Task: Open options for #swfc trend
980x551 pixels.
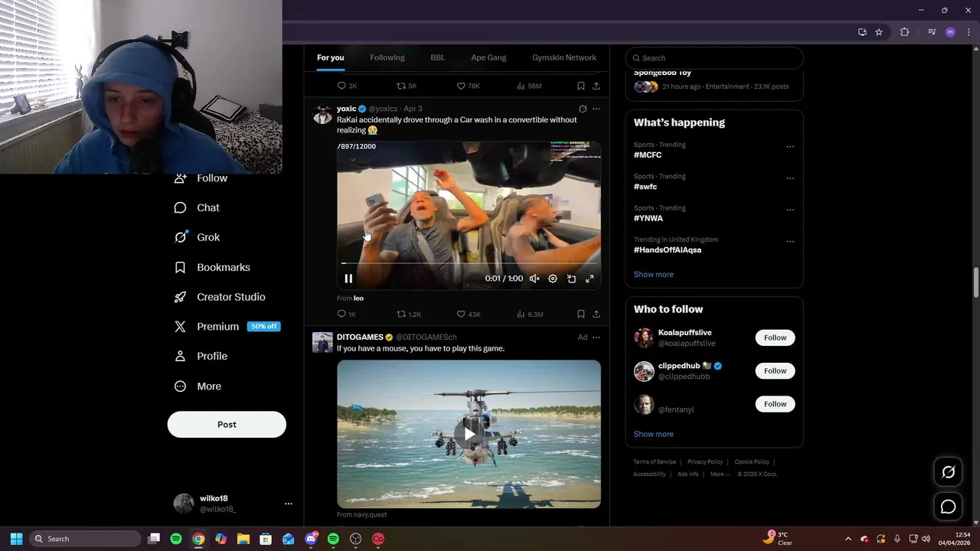Action: coord(790,178)
